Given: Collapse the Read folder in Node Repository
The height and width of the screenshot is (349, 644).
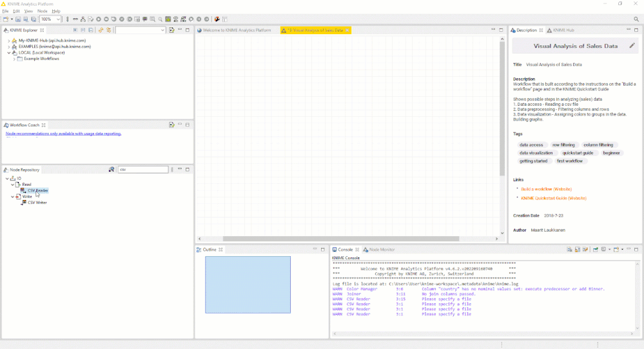Looking at the screenshot, I should click(x=12, y=184).
